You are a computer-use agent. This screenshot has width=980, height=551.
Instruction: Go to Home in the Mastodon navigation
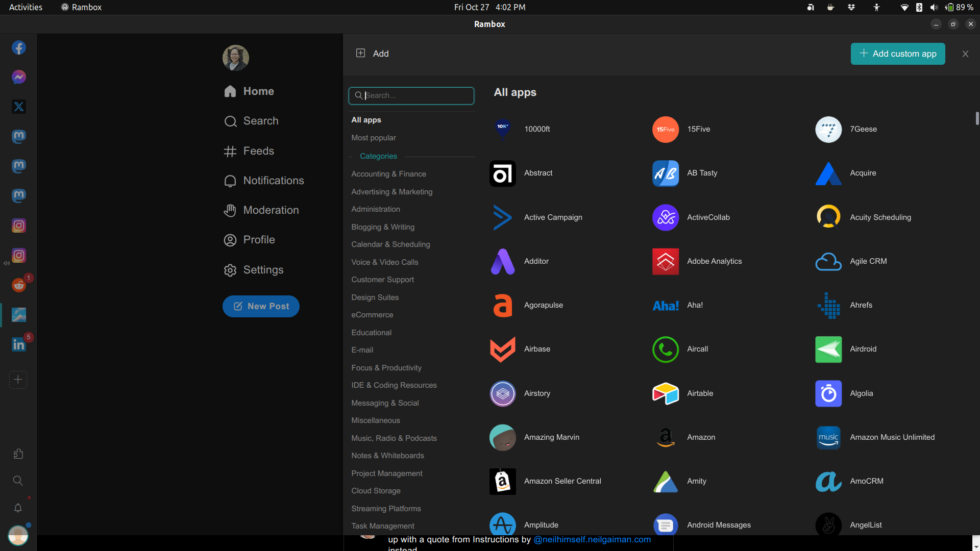pyautogui.click(x=249, y=91)
